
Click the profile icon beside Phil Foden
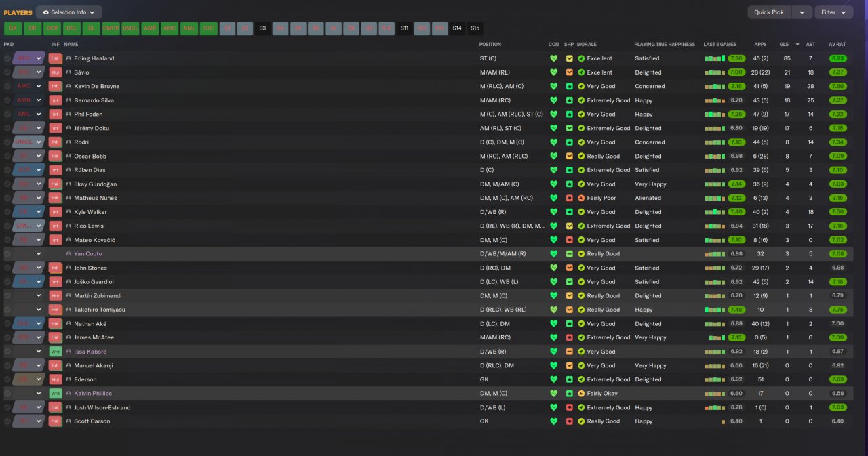point(68,115)
